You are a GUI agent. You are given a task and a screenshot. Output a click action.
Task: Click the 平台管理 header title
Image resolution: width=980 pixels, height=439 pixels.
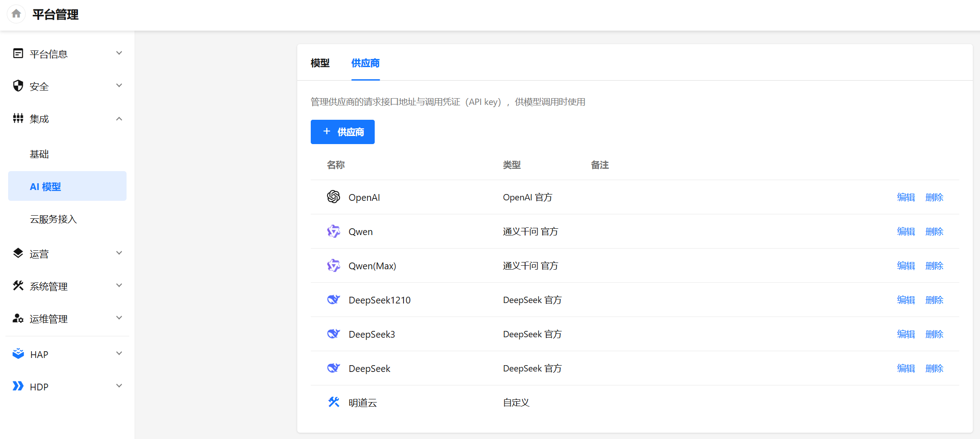point(55,14)
